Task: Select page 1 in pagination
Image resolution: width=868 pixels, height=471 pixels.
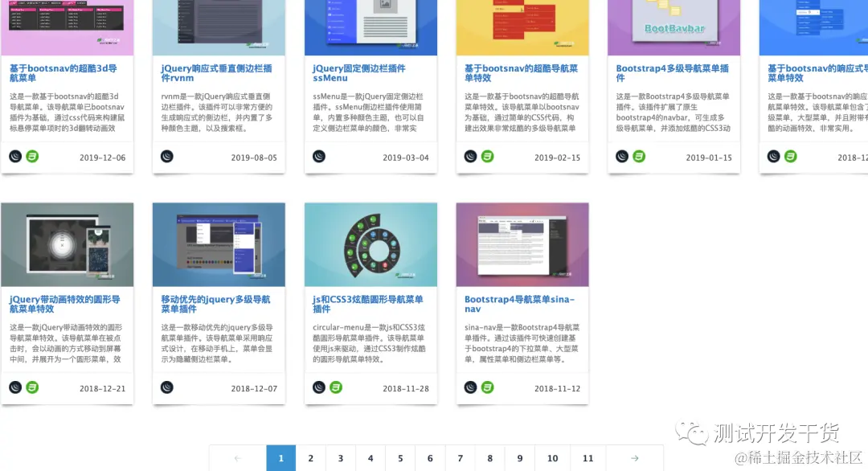Action: pos(280,458)
